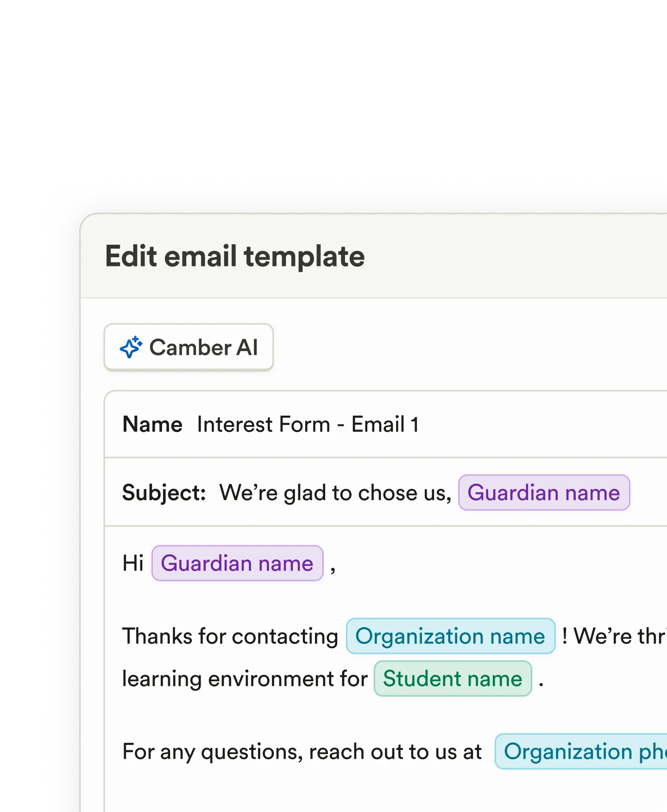Click the word 'Hi' in email body

coord(132,564)
